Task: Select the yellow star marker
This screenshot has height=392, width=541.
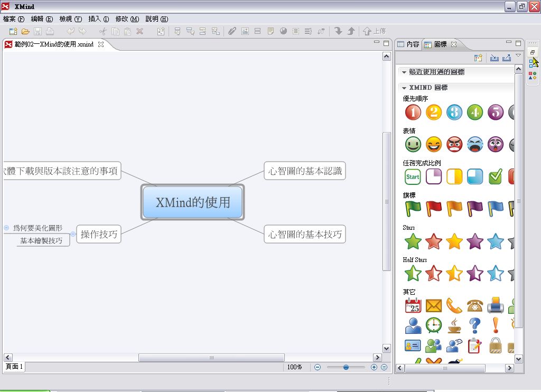Action: point(454,241)
